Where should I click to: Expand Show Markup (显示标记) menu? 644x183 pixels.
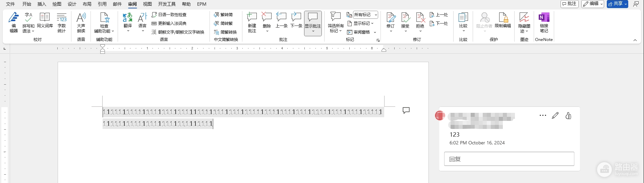pyautogui.click(x=360, y=24)
